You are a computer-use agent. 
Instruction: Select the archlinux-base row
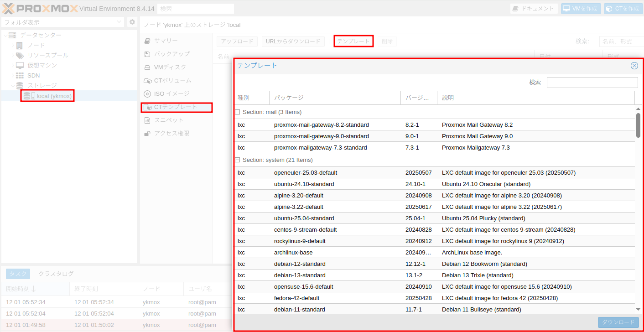[x=435, y=253]
